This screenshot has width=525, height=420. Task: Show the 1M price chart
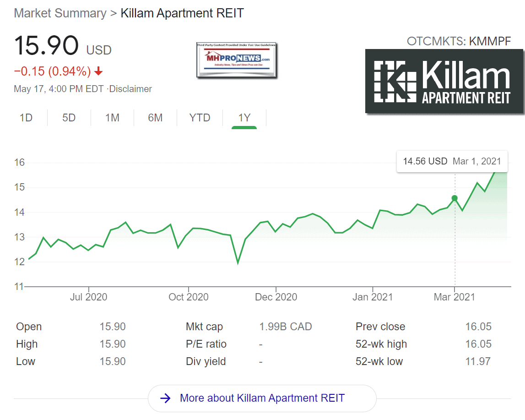[112, 118]
